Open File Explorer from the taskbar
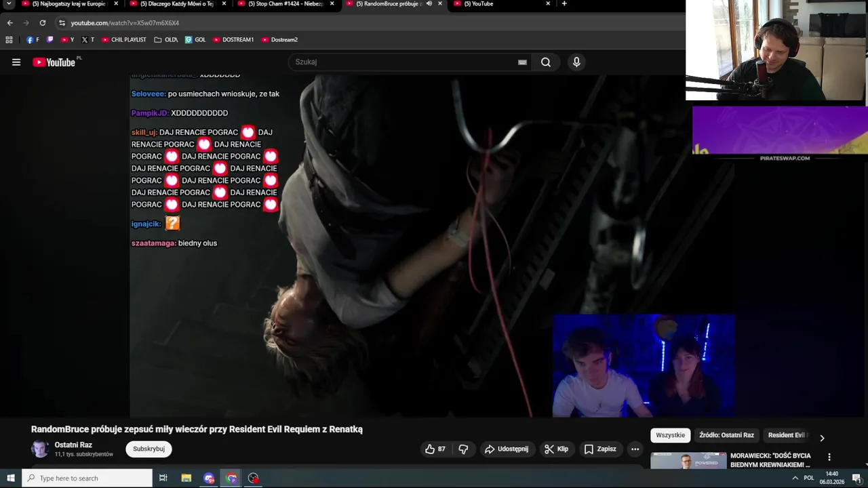Image resolution: width=868 pixels, height=488 pixels. tap(186, 478)
